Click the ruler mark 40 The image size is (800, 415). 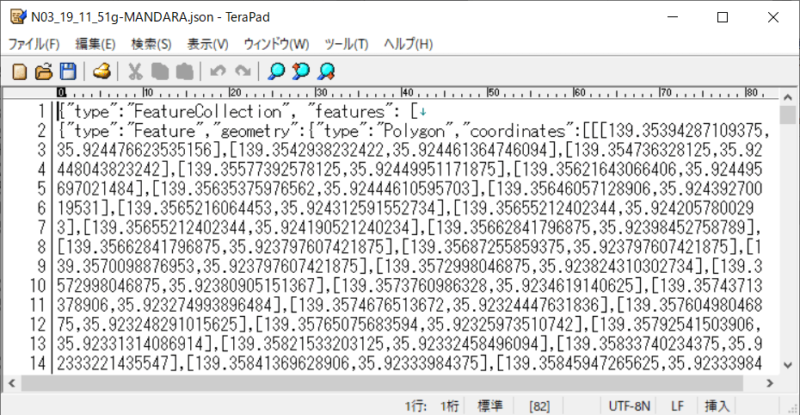click(407, 92)
